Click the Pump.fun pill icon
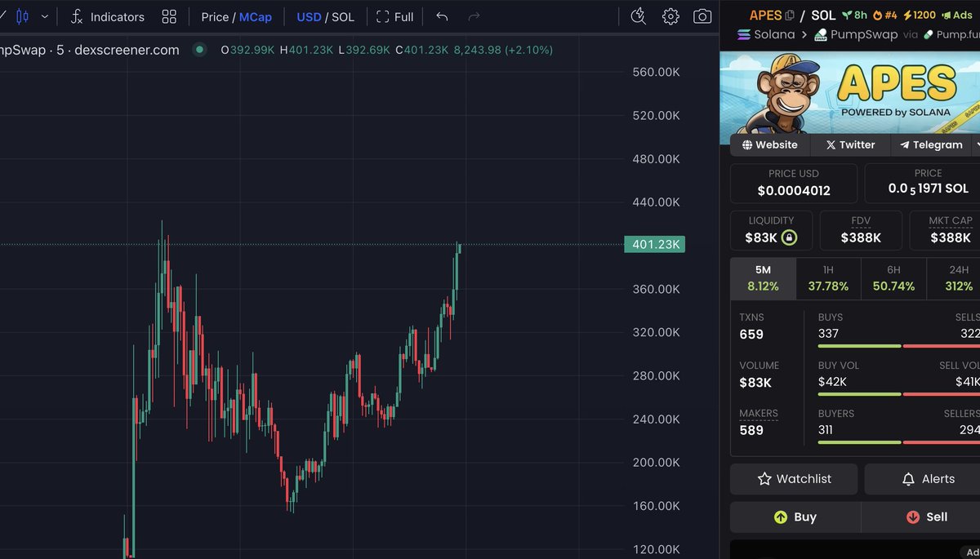The width and height of the screenshot is (980, 559). tap(929, 35)
